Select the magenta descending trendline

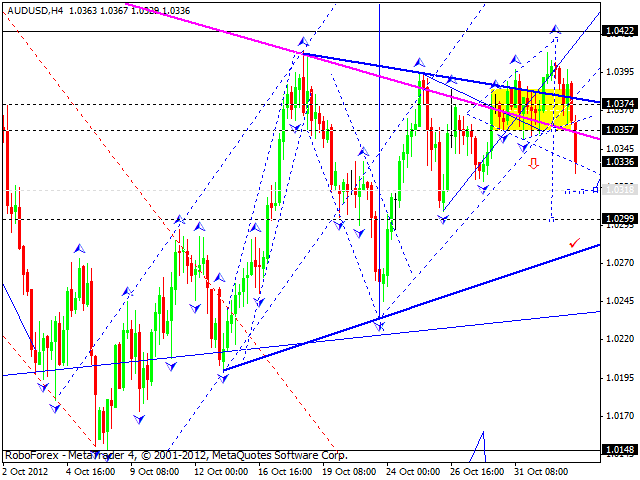pos(363,71)
